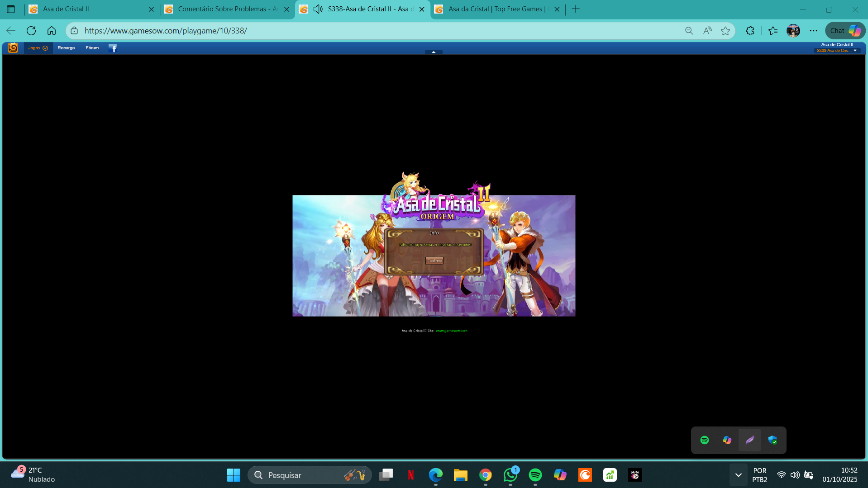Click the browser refresh icon
Image resolution: width=868 pixels, height=488 pixels.
pyautogui.click(x=31, y=31)
